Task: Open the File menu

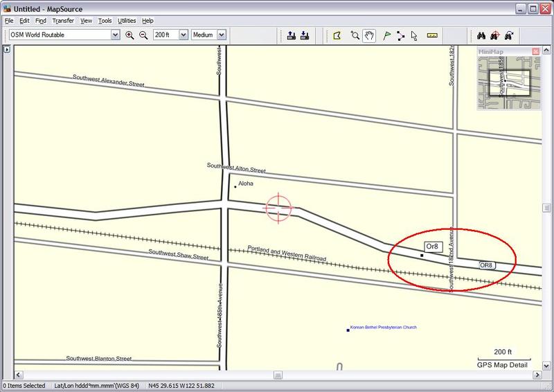Action: pos(9,21)
